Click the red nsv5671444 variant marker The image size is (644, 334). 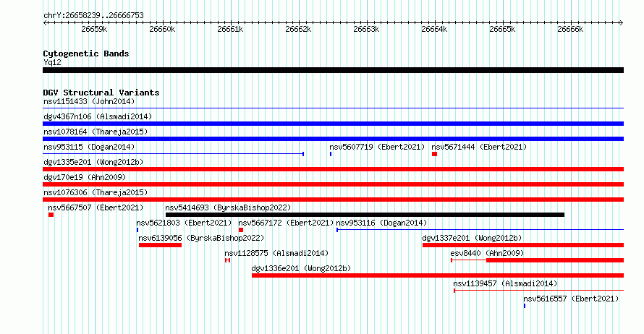tap(435, 154)
